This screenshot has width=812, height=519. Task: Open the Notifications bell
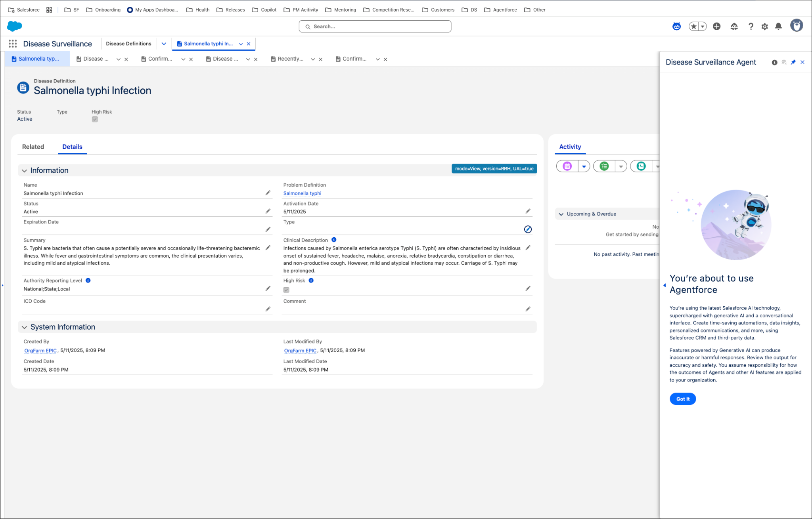tap(778, 27)
